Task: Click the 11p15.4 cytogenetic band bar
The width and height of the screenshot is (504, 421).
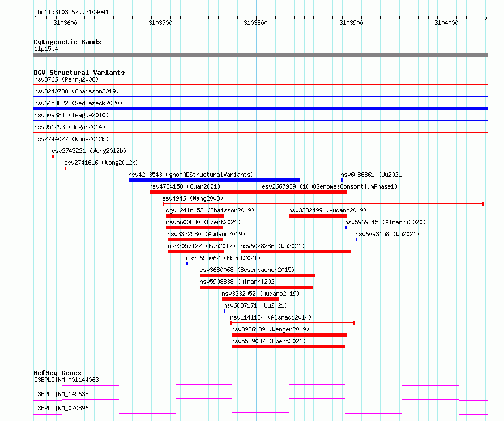Action: (260, 55)
